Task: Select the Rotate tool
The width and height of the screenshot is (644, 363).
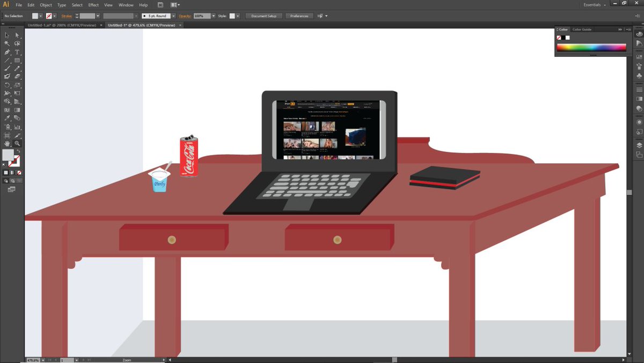Action: click(7, 85)
